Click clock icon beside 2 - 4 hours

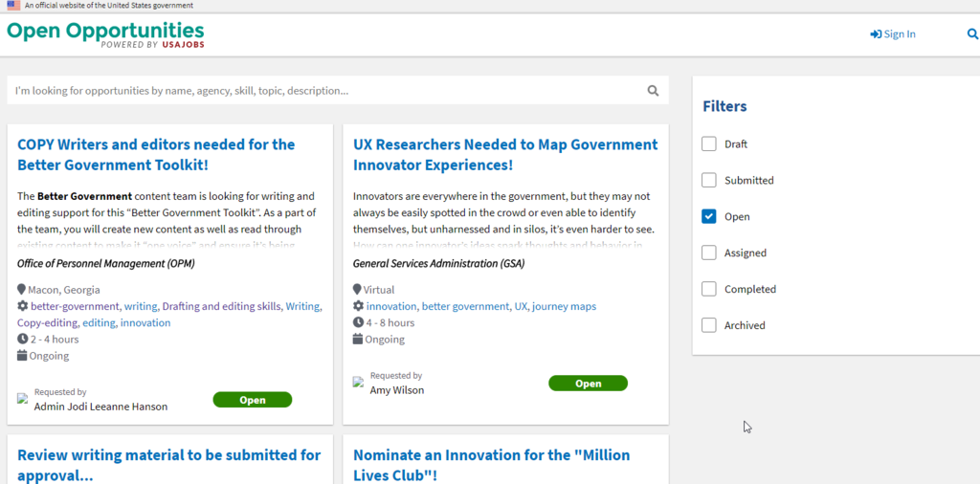(x=23, y=340)
